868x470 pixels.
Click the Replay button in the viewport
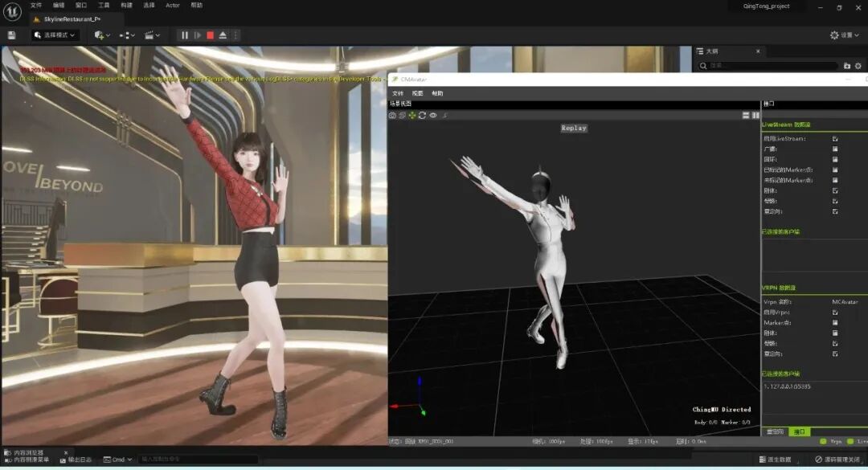click(574, 128)
